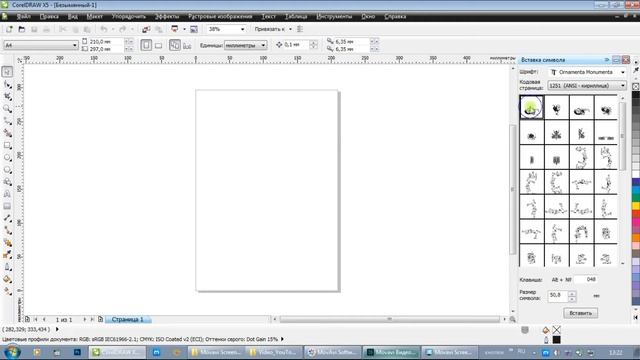This screenshot has height=360, width=640.
Task: Go to the next page arrow
Action: click(84, 319)
